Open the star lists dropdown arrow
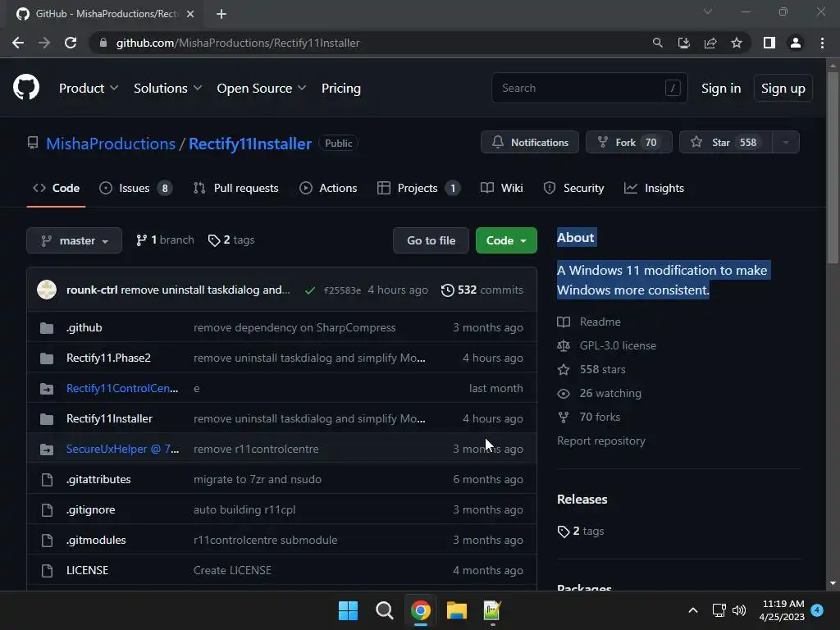Viewport: 840px width, 630px height. [x=786, y=143]
